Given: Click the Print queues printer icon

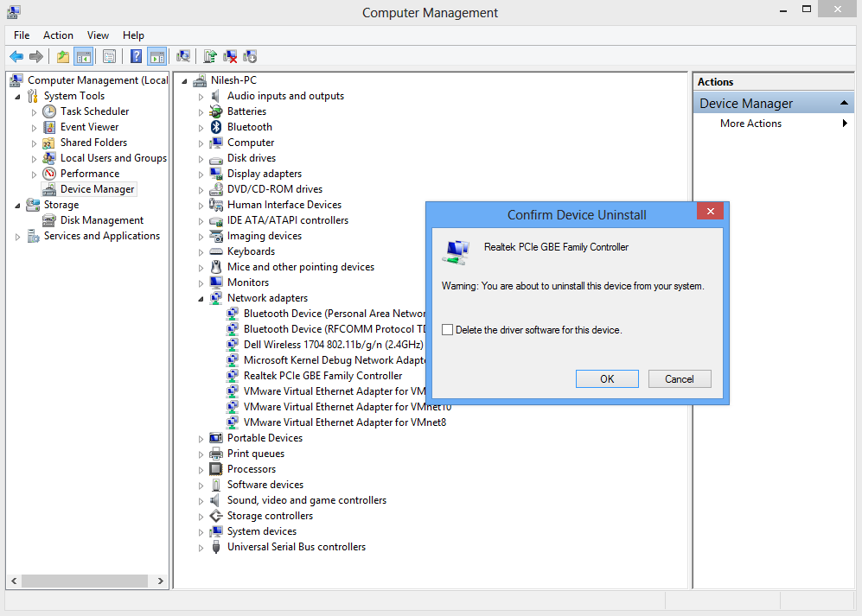Looking at the screenshot, I should point(216,454).
